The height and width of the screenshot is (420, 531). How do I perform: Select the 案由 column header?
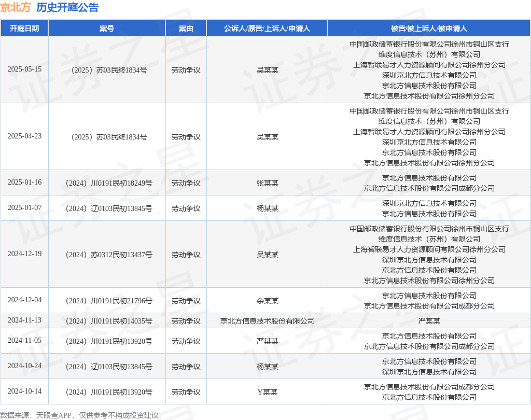tap(186, 29)
